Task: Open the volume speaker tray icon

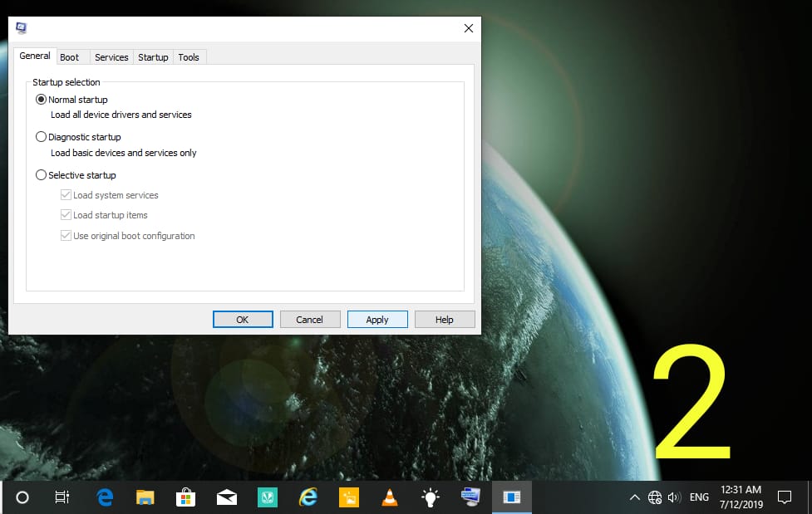Action: click(x=674, y=497)
